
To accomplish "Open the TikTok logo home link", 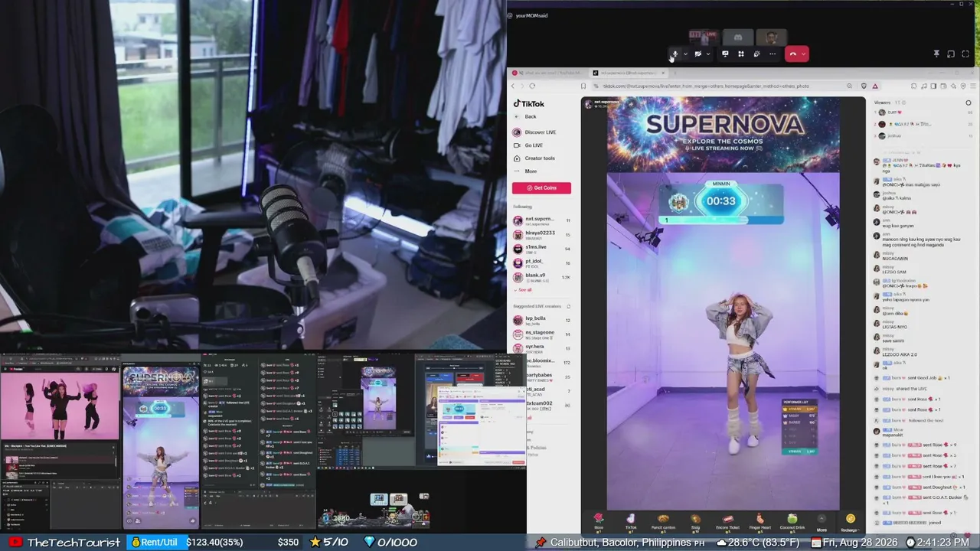I will click(x=529, y=104).
